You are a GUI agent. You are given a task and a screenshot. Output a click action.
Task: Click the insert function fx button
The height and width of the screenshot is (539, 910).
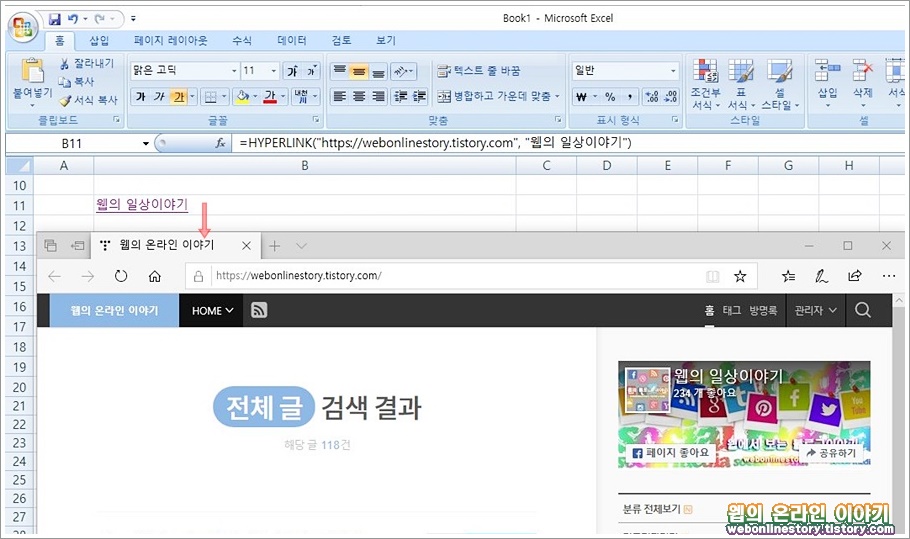(220, 143)
